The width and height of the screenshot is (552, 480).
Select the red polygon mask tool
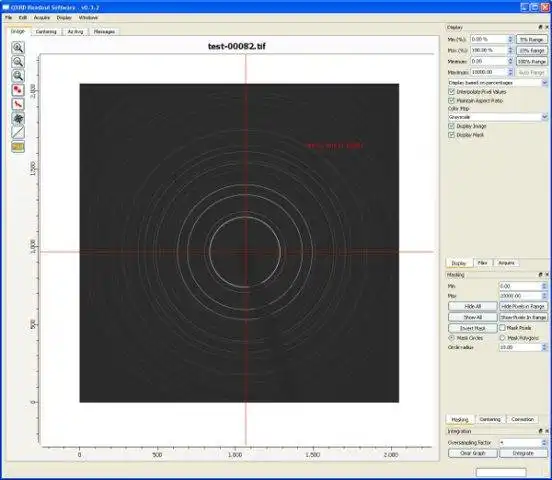click(18, 104)
